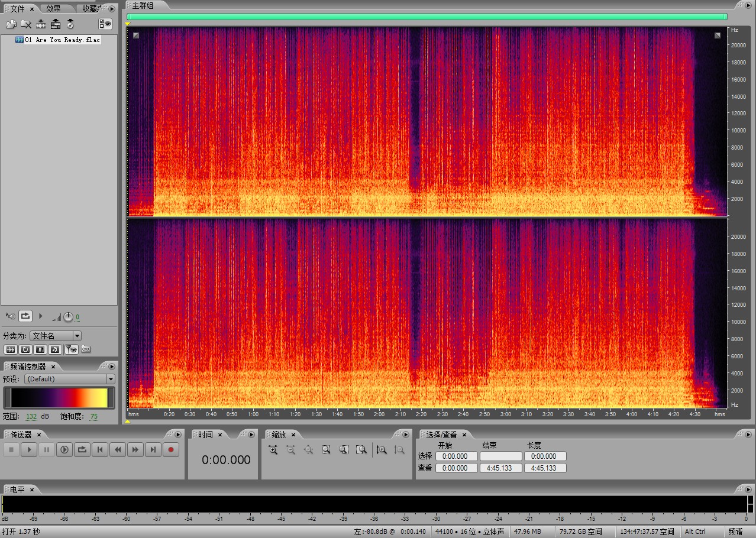Adjust the preview volume knob
Viewport: 756px width, 538px height.
point(68,317)
